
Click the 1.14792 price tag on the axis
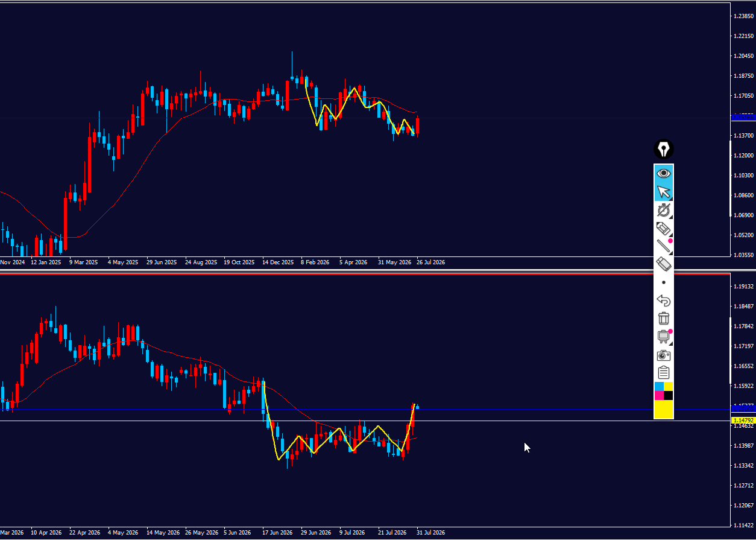tap(743, 420)
